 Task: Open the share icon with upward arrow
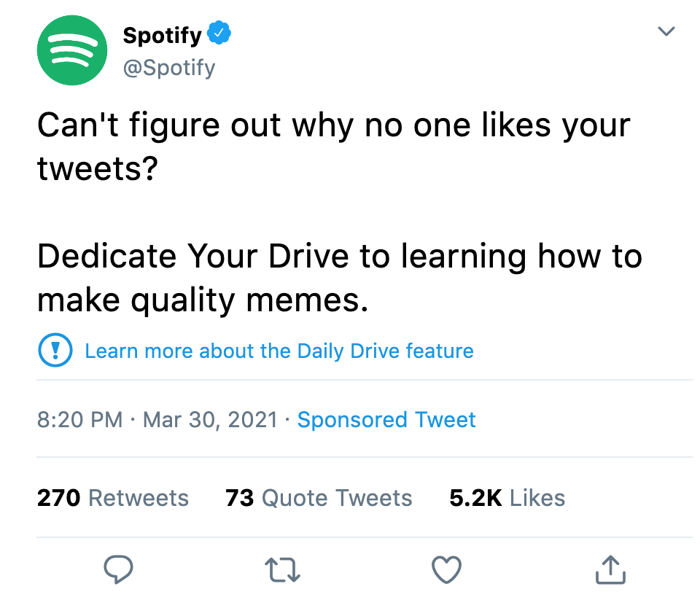coord(611,569)
